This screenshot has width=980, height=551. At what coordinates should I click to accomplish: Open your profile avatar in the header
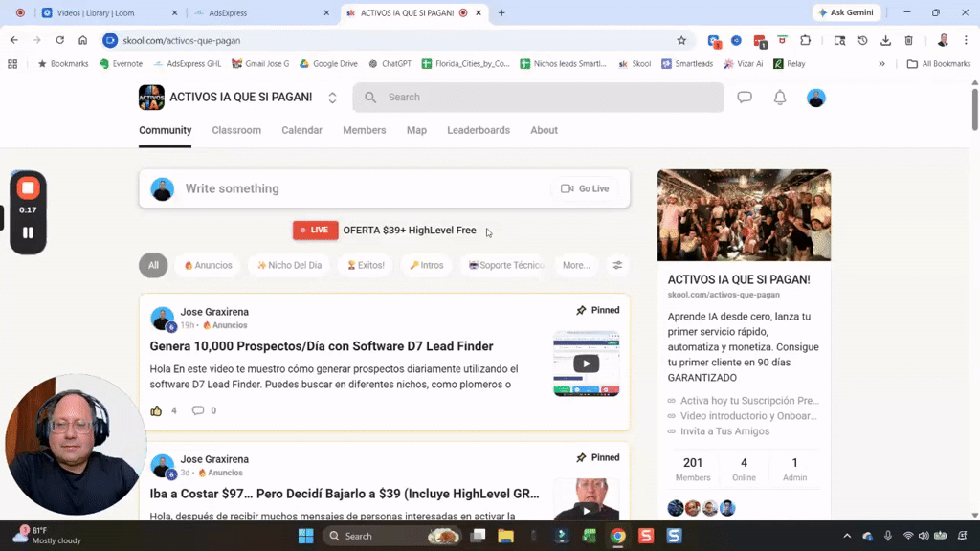tap(815, 97)
